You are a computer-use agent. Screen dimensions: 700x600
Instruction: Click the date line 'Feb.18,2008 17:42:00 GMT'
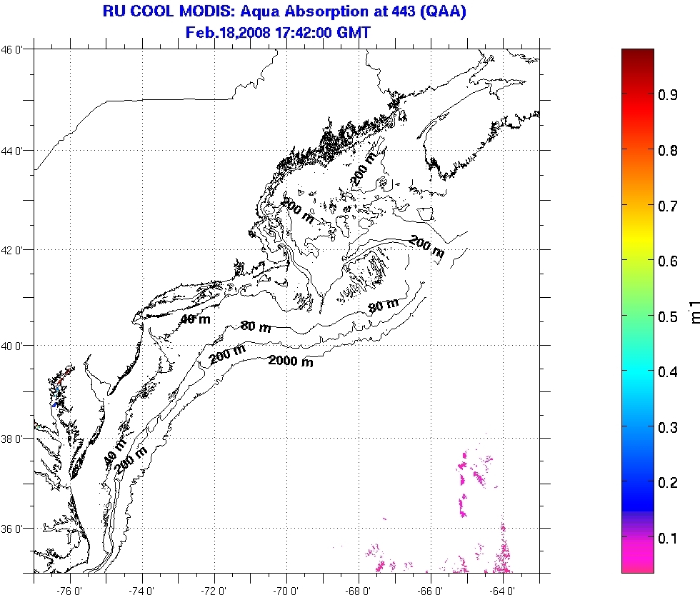click(278, 33)
